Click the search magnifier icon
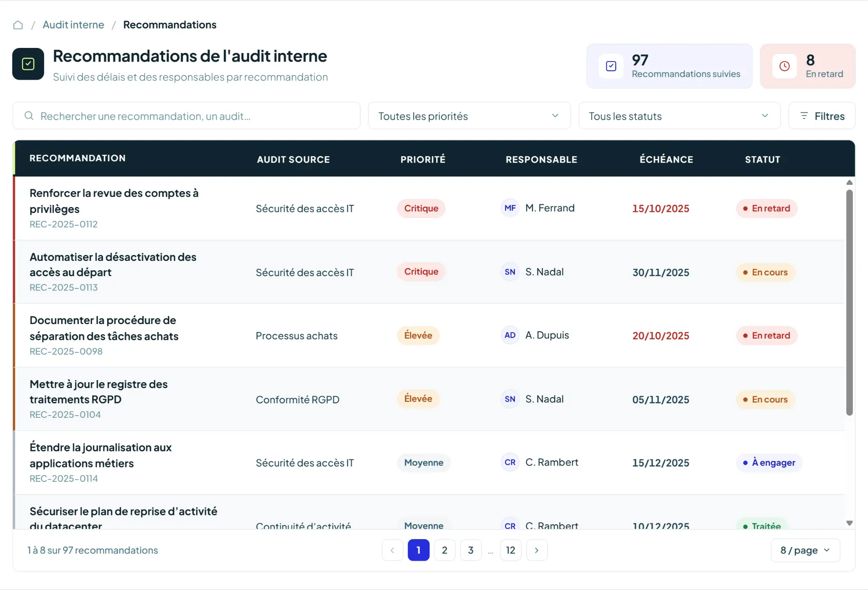Viewport: 868px width, 590px height. (29, 116)
